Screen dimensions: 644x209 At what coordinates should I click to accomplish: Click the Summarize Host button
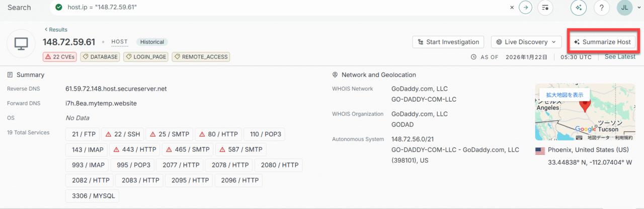[x=604, y=42]
